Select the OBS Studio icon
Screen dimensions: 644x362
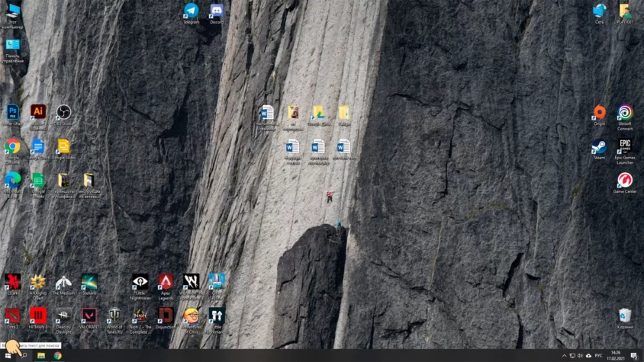[x=63, y=113]
